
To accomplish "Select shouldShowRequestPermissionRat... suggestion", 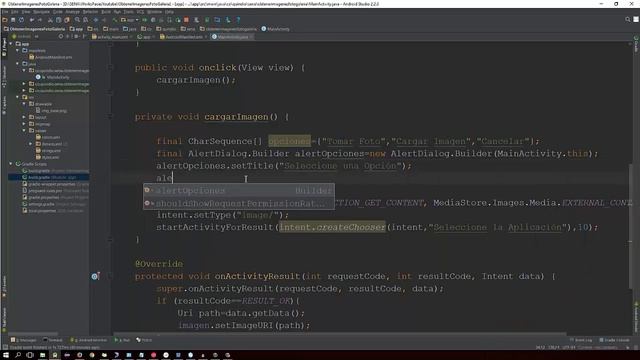I will coord(239,203).
